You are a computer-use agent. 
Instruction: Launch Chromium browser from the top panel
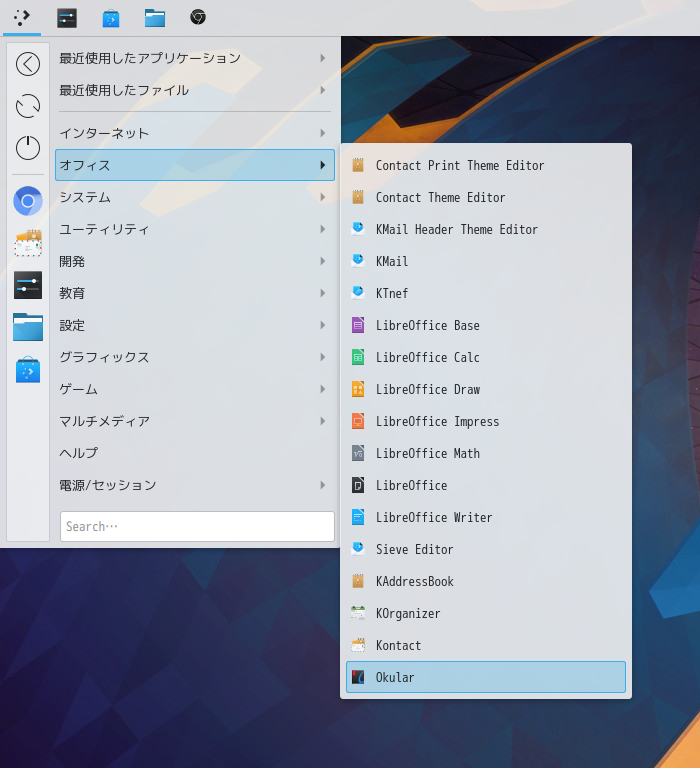click(198, 18)
